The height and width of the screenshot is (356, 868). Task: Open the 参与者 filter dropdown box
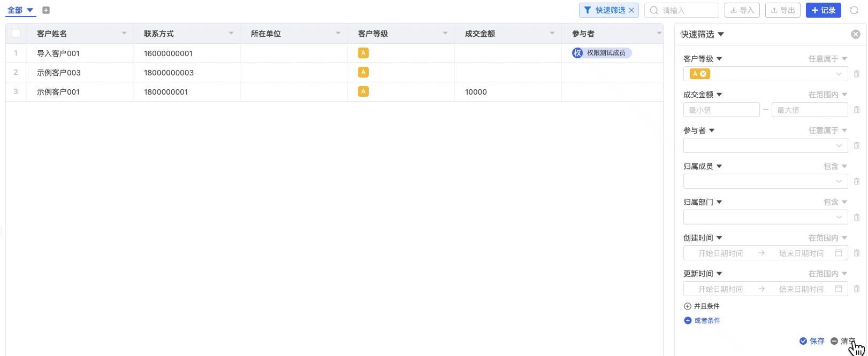(x=765, y=145)
